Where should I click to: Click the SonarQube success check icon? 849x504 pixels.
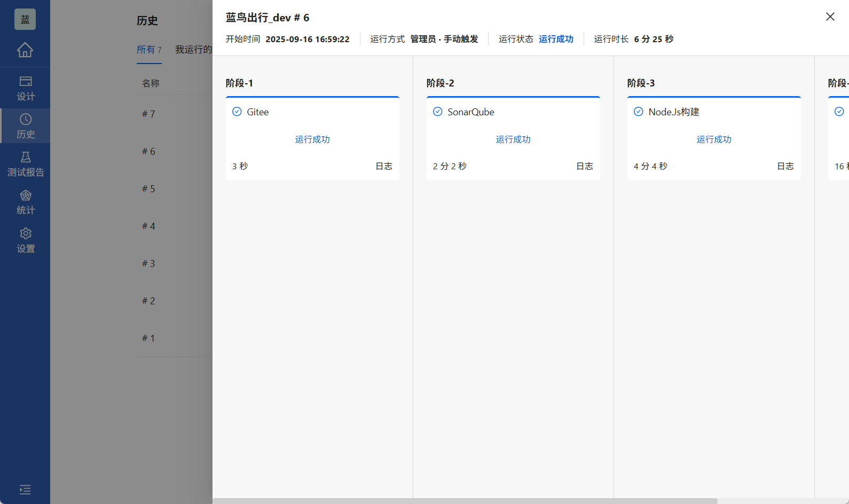point(438,112)
